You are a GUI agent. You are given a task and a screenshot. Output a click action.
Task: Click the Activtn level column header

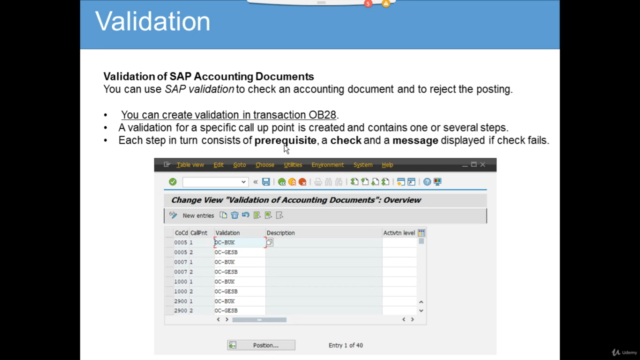pyautogui.click(x=399, y=233)
